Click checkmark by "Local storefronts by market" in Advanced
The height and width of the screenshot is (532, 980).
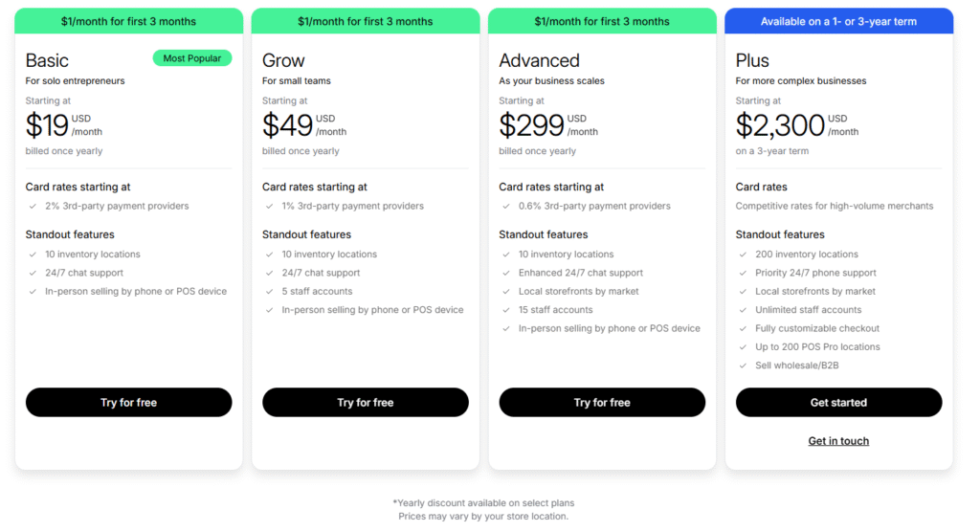(x=505, y=292)
